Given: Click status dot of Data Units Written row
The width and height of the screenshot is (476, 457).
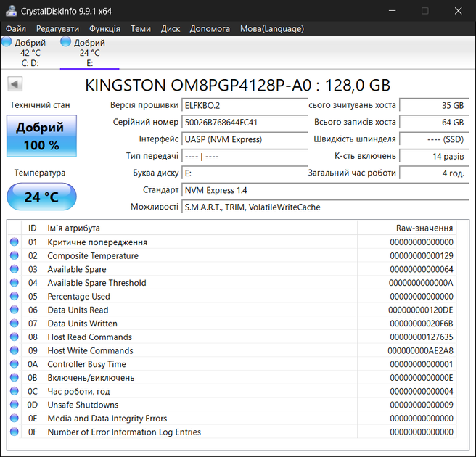Looking at the screenshot, I should (x=15, y=324).
